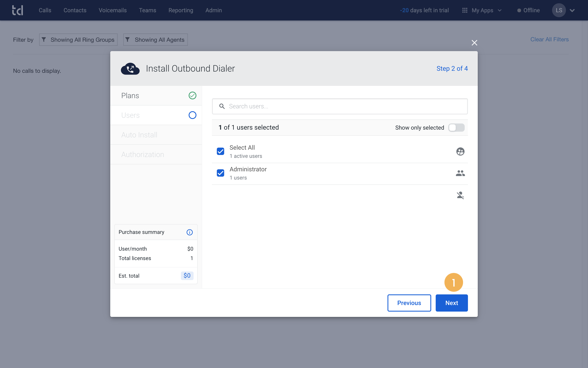Go to the Contacts menu
This screenshot has height=368, width=588.
point(75,10)
